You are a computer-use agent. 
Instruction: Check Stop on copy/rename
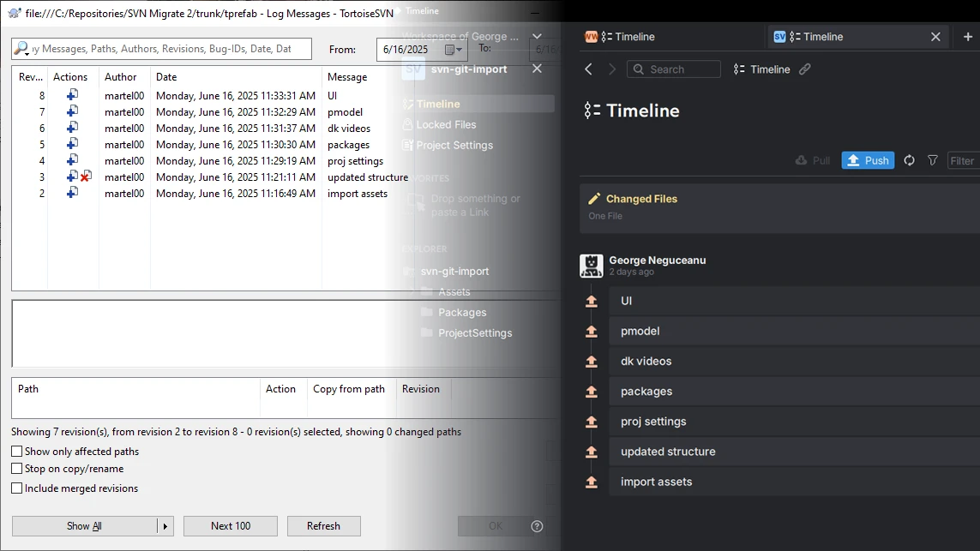pos(15,469)
